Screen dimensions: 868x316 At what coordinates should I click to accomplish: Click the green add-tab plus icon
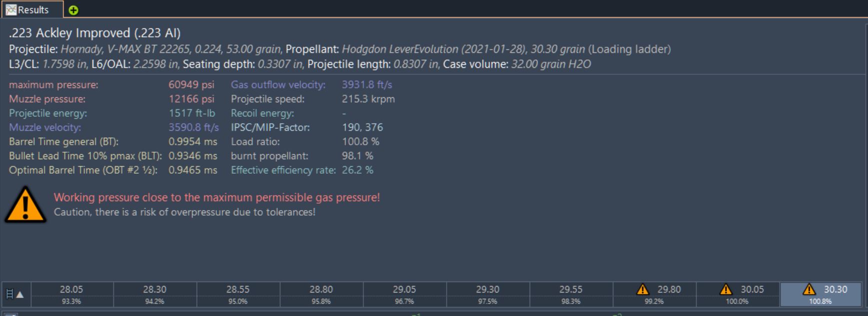tap(73, 10)
